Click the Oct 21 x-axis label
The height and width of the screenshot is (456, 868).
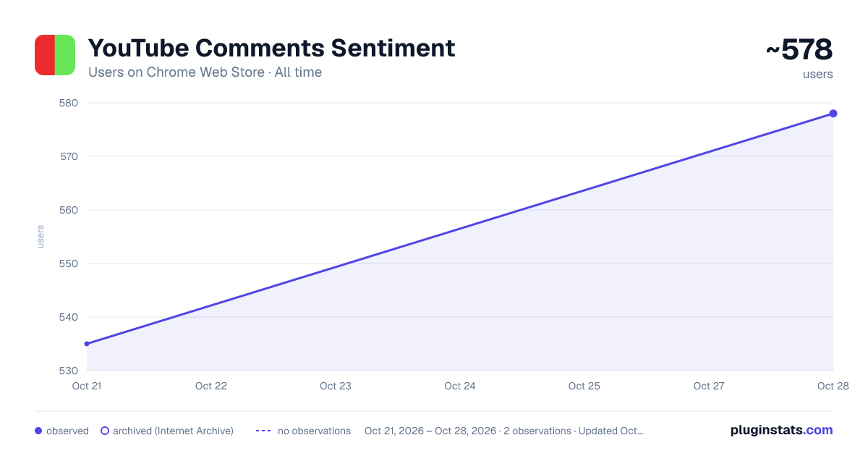[x=87, y=386]
